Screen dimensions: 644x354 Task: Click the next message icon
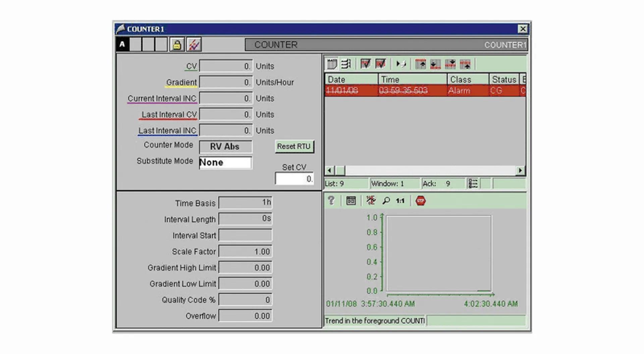[x=450, y=64]
